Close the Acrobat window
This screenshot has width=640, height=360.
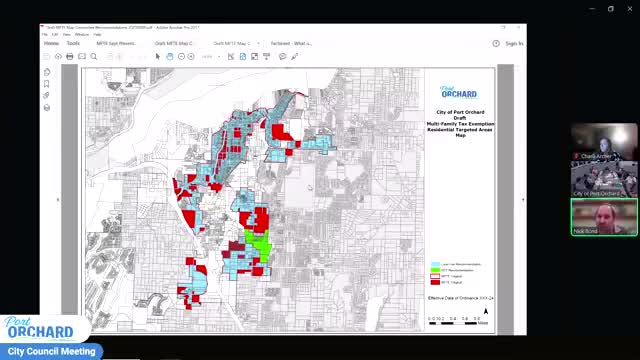[x=518, y=27]
